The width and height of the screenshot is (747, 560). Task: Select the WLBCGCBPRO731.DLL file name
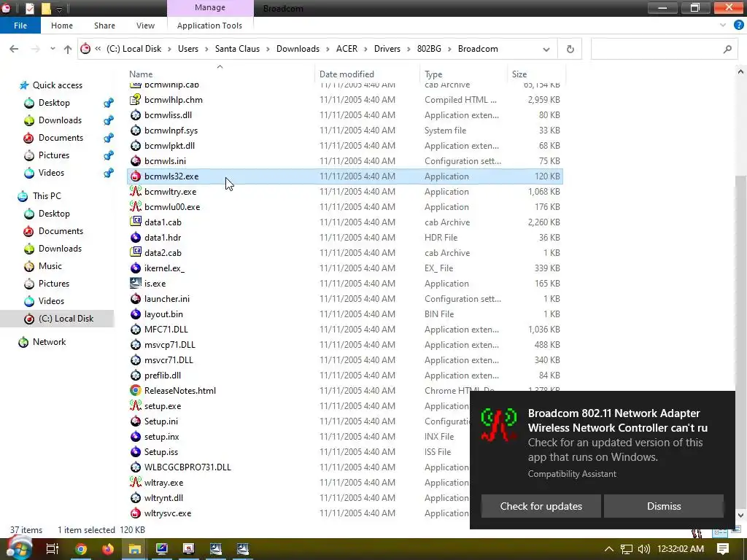[x=187, y=467]
